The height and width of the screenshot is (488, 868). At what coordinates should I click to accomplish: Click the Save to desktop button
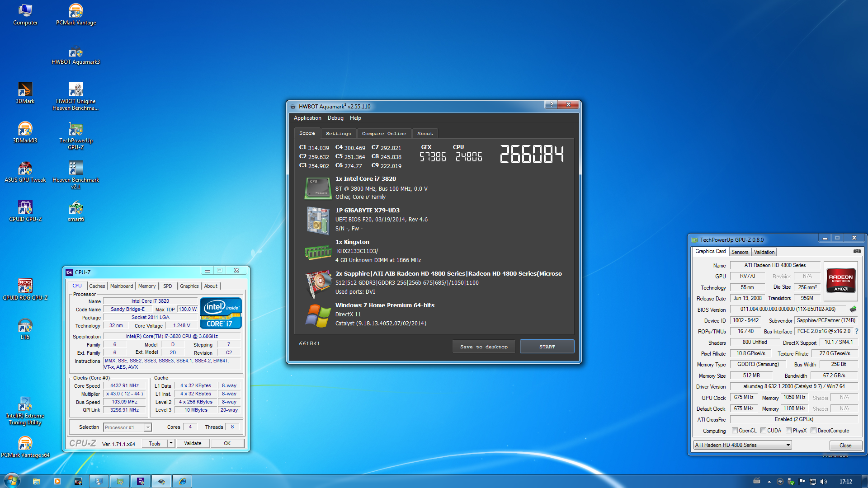point(484,347)
